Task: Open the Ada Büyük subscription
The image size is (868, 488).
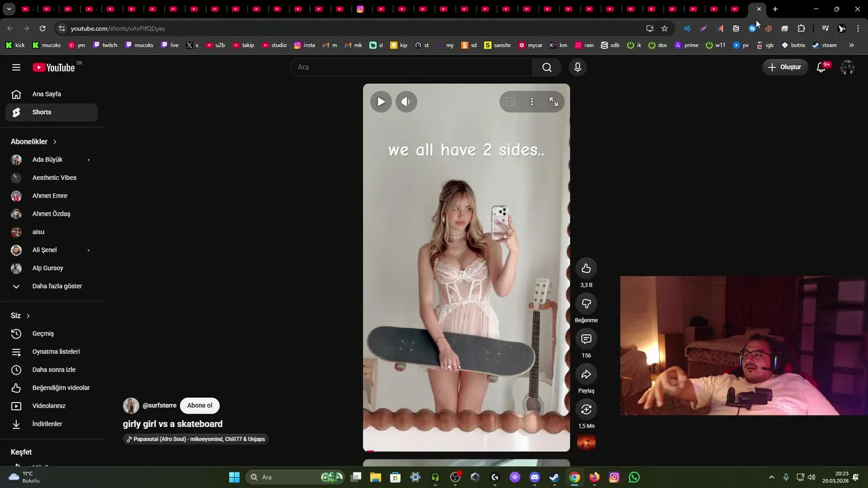Action: pyautogui.click(x=52, y=160)
